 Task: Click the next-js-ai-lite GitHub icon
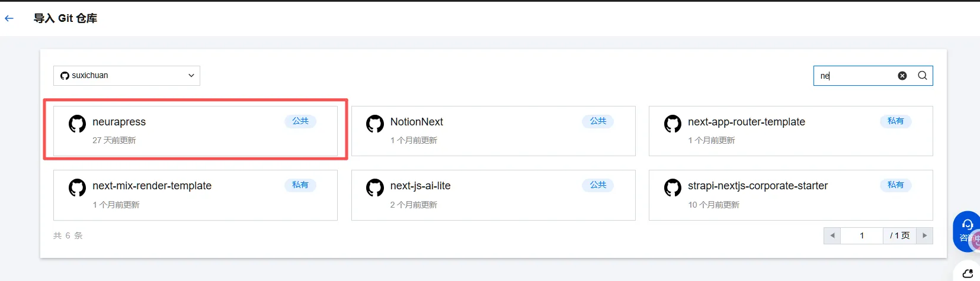point(375,188)
